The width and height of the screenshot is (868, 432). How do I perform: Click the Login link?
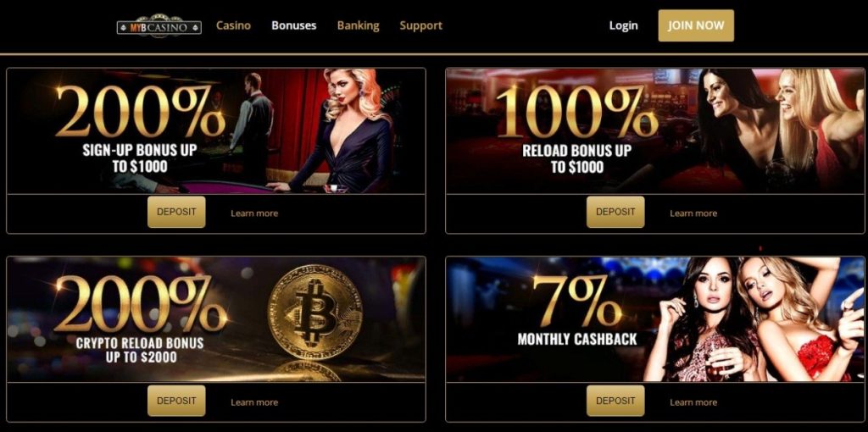[x=623, y=25]
